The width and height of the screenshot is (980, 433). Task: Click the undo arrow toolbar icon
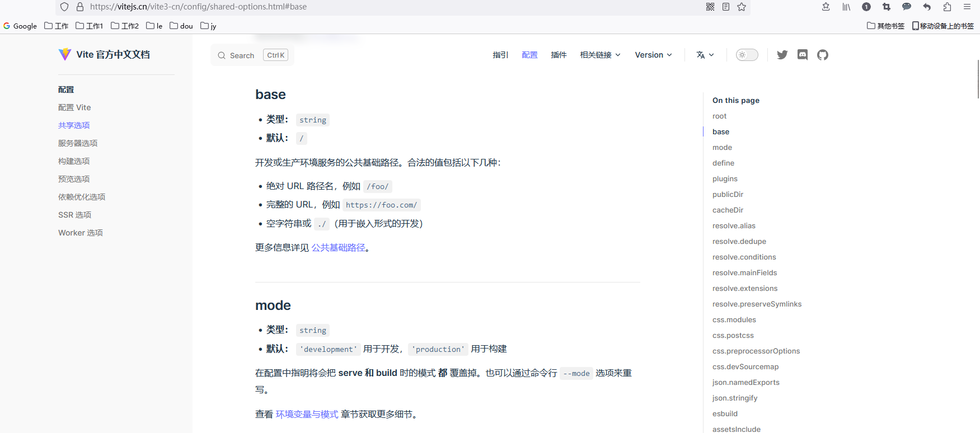(927, 7)
